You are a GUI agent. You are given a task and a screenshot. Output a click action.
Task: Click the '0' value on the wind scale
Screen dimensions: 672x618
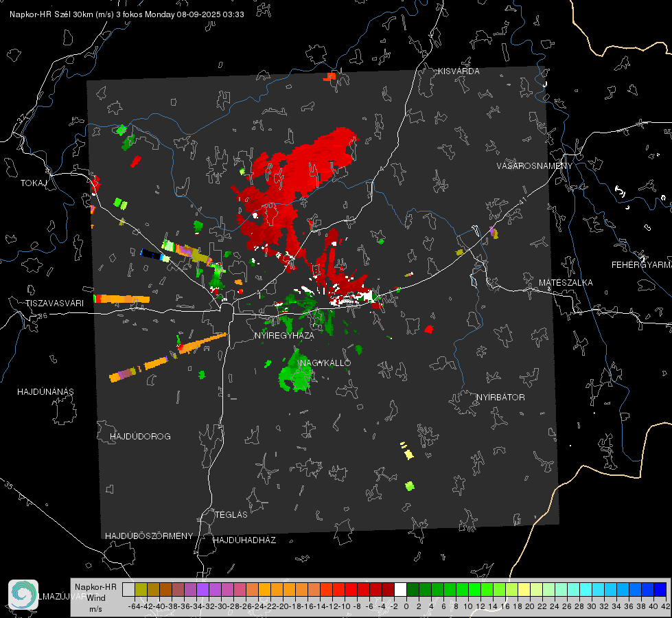click(x=406, y=606)
